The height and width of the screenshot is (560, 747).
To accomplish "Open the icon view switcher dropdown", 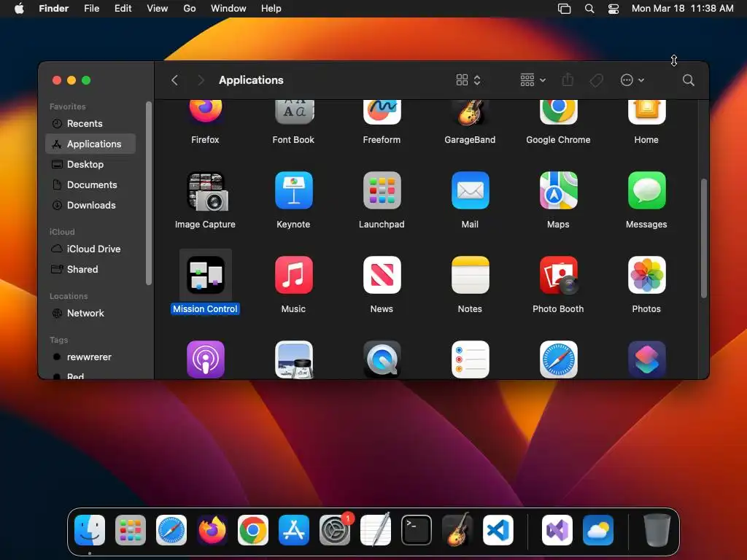I will [468, 80].
